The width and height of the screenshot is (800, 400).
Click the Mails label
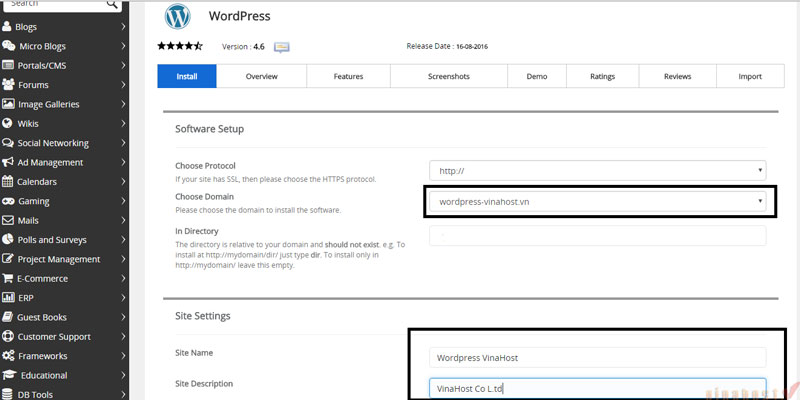click(x=28, y=220)
